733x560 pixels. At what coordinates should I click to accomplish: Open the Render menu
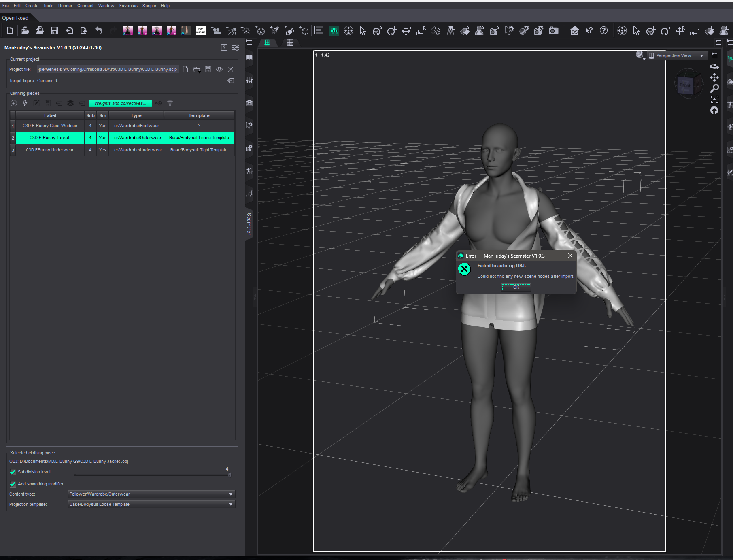(65, 6)
